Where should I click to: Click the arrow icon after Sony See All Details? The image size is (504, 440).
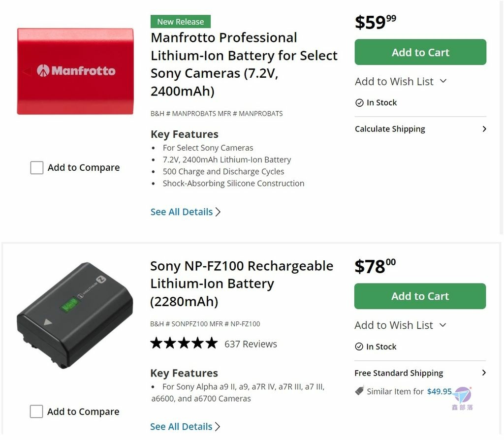pyautogui.click(x=218, y=427)
